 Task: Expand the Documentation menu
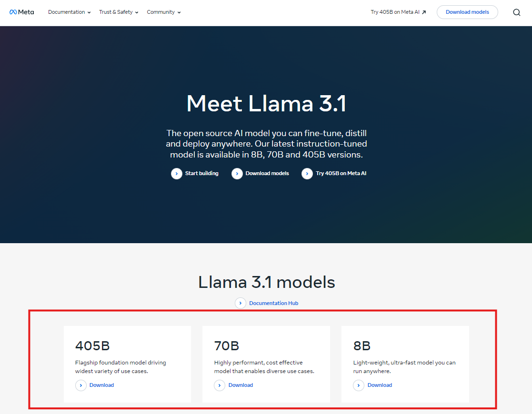(69, 12)
